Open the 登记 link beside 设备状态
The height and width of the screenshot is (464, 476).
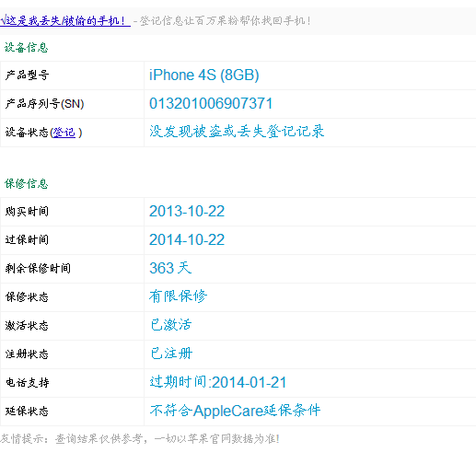[x=64, y=133]
